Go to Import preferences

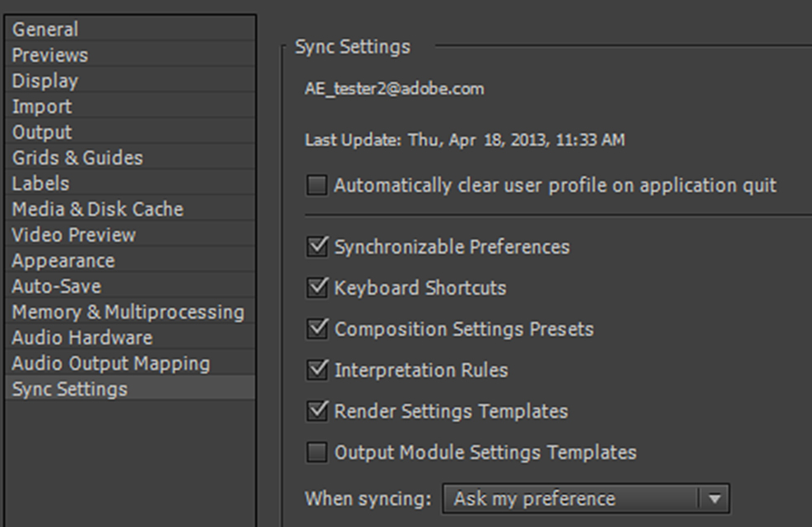pyautogui.click(x=131, y=106)
